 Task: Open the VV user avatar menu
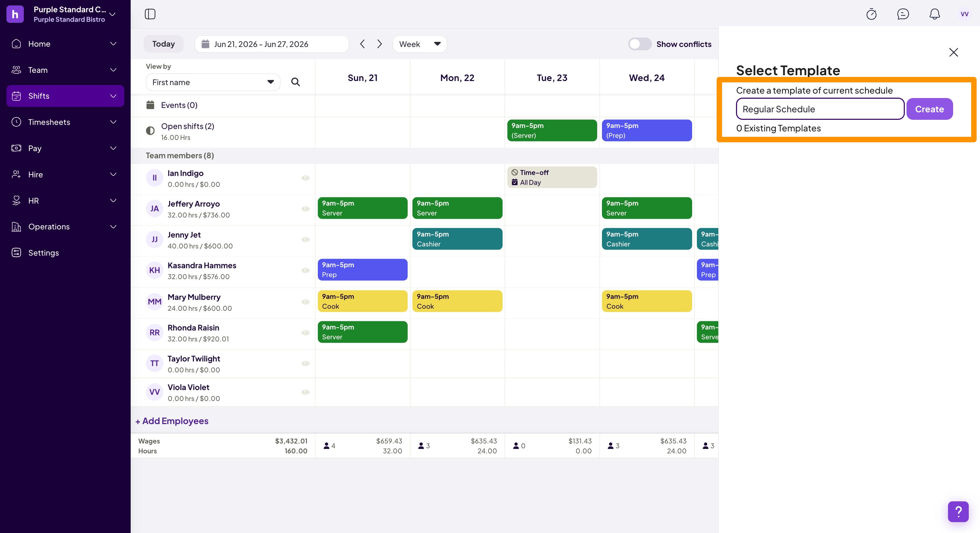(x=964, y=14)
